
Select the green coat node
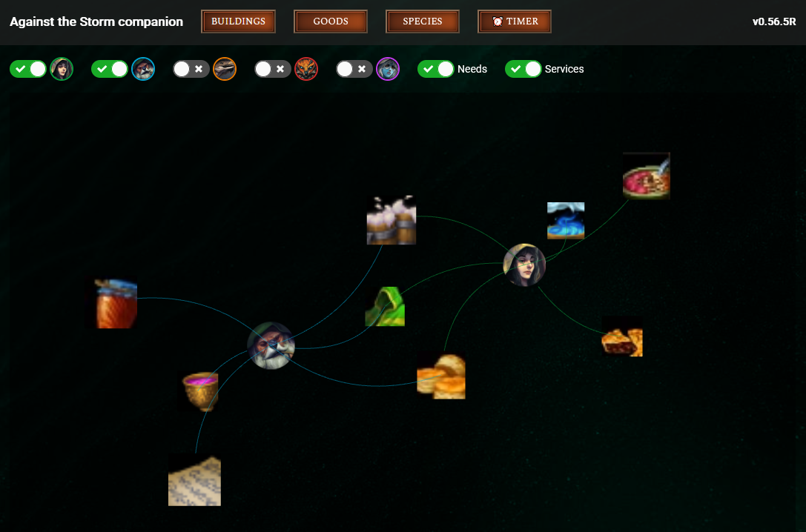(x=385, y=307)
